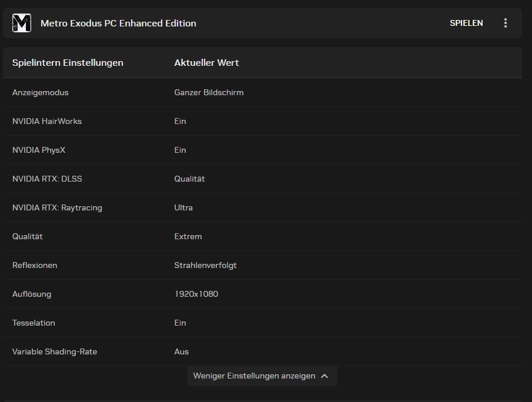Click the Ultra raytracing value
Image resolution: width=532 pixels, height=402 pixels.
point(183,207)
